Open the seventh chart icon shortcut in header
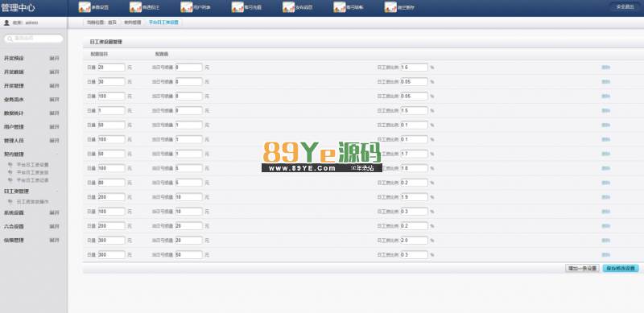Viewport: 644px width, 313px height. (390, 7)
